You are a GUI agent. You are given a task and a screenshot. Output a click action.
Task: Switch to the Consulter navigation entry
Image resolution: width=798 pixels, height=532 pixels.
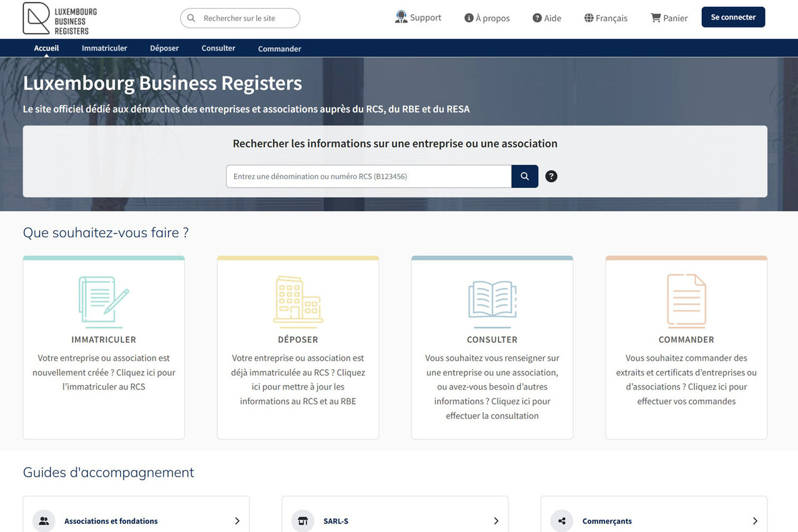[218, 47]
